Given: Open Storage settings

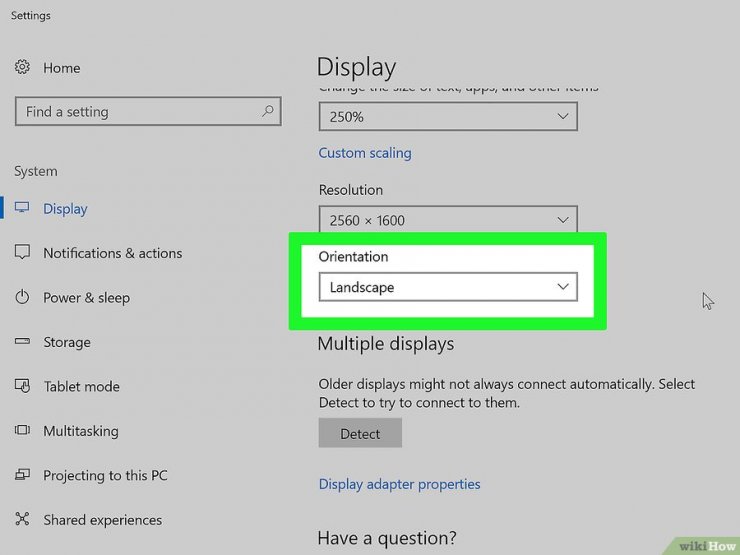Looking at the screenshot, I should click(67, 342).
